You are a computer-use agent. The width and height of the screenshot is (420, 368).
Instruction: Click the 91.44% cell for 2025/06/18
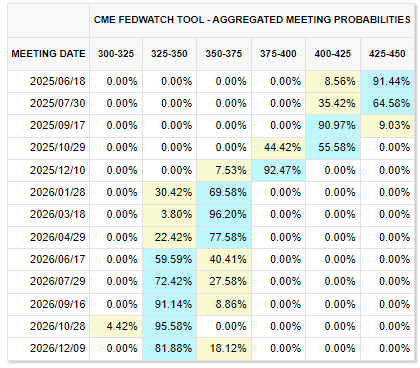(x=387, y=82)
